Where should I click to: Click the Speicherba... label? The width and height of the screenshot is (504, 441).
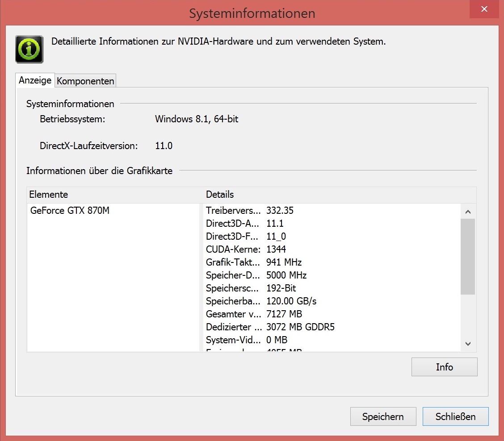point(233,301)
